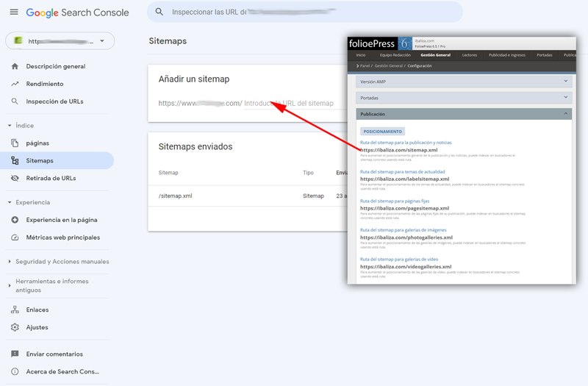Image resolution: width=588 pixels, height=386 pixels.
Task: Click the Acerca de Search Console info icon
Action: tap(15, 371)
